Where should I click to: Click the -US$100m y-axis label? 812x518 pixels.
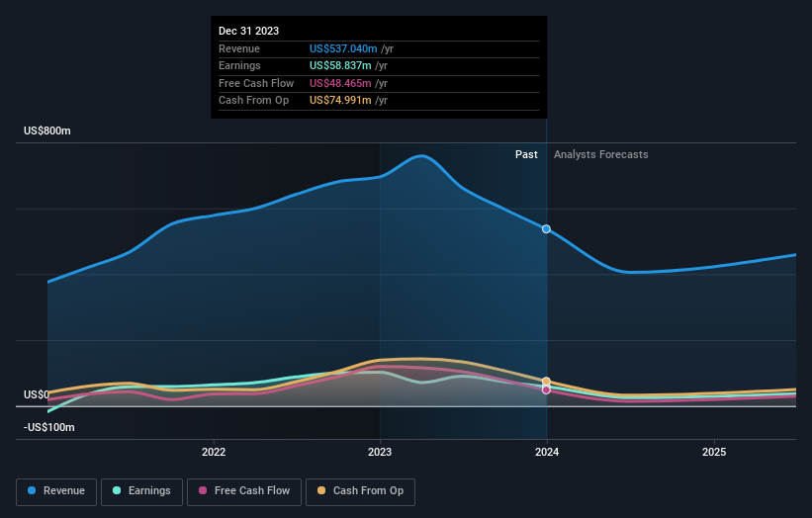pyautogui.click(x=49, y=427)
